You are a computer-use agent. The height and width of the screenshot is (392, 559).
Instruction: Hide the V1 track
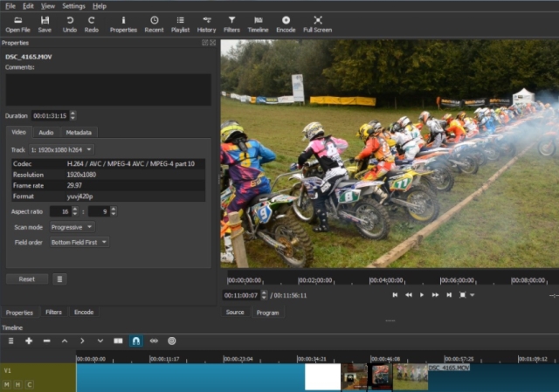pos(18,384)
